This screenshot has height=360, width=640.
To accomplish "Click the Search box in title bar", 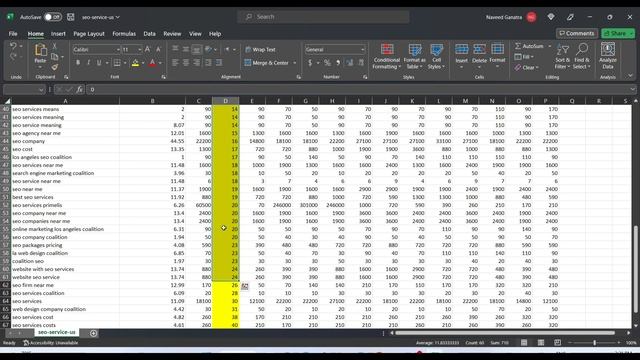I will coord(323,17).
